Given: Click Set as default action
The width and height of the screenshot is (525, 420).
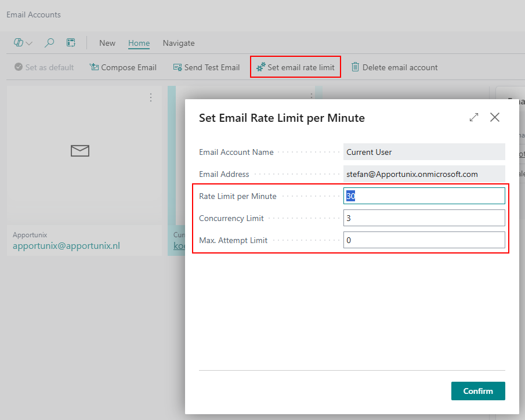Looking at the screenshot, I should pos(44,67).
